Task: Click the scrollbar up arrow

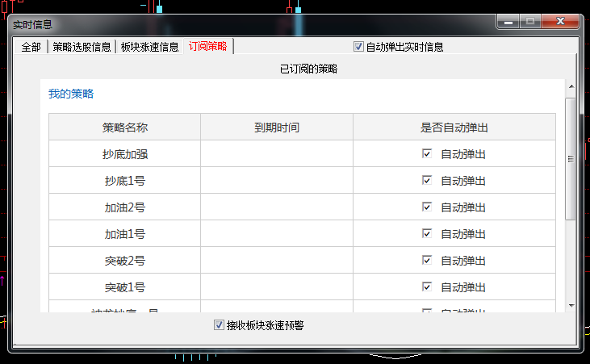Action: pyautogui.click(x=571, y=86)
